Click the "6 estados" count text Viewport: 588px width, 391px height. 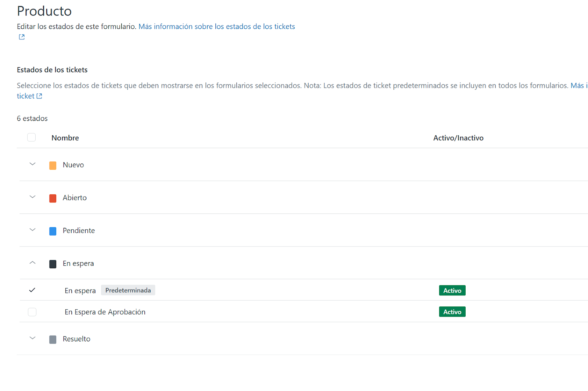32,118
